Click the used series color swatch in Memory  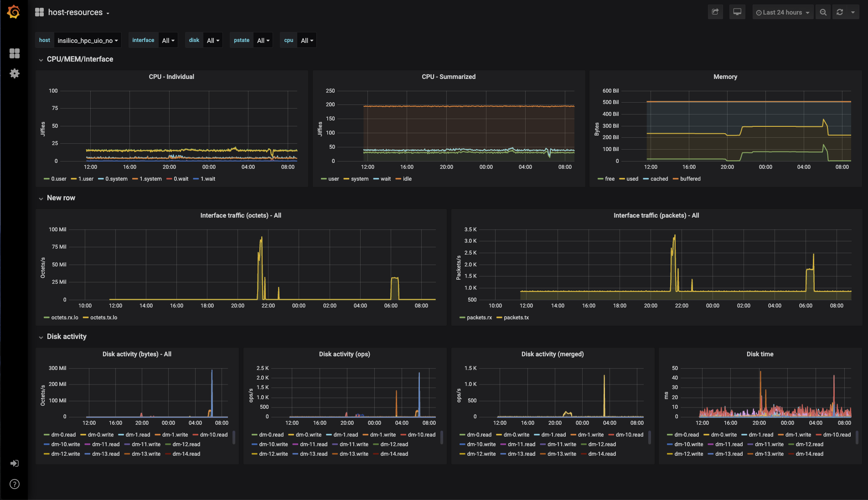622,179
